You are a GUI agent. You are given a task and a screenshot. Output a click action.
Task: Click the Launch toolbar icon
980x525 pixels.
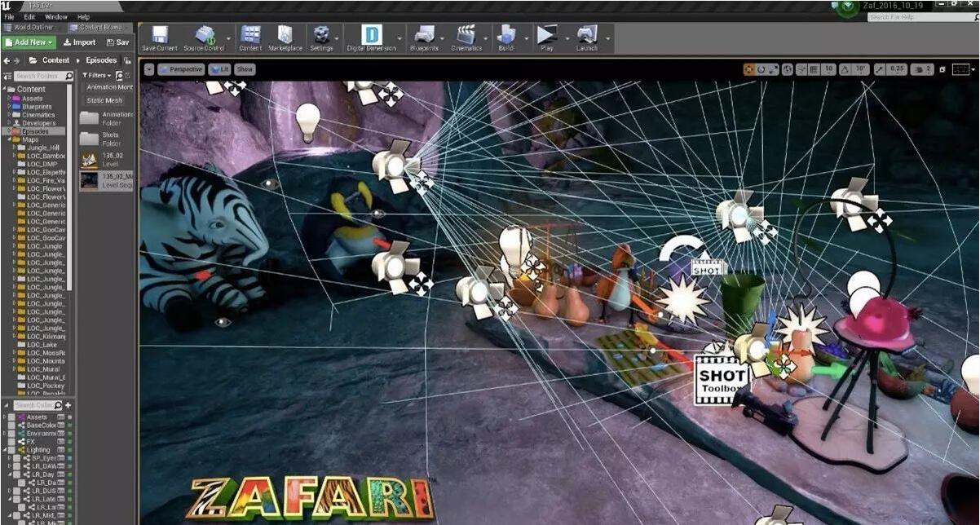coord(586,37)
